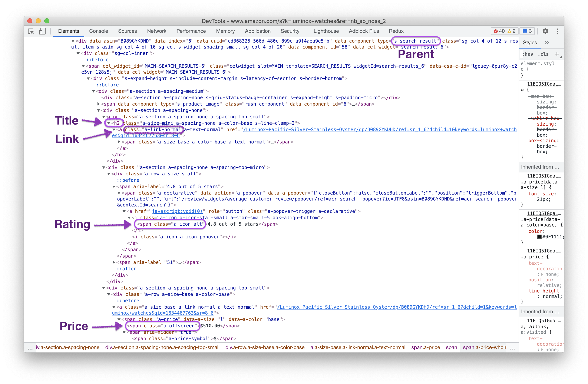
Task: Open the three-dot customize DevTools menu
Action: click(x=558, y=31)
